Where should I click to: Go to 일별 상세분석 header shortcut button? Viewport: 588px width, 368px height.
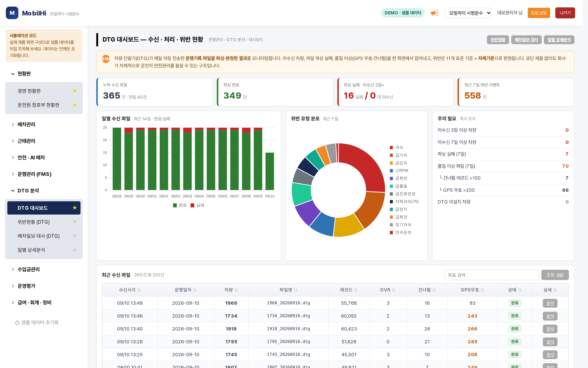point(559,40)
